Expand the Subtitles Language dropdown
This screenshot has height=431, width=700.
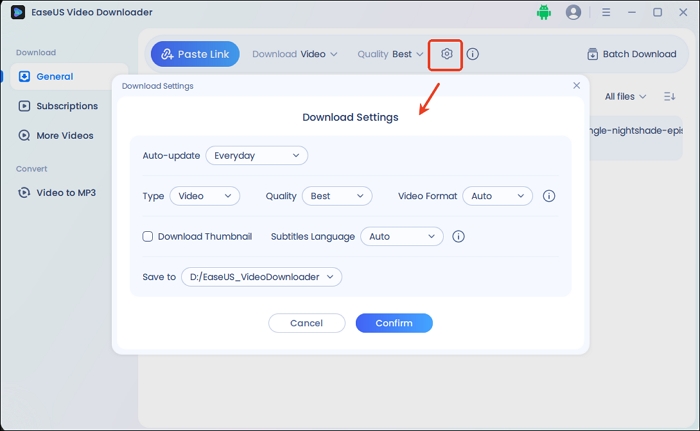(x=401, y=237)
